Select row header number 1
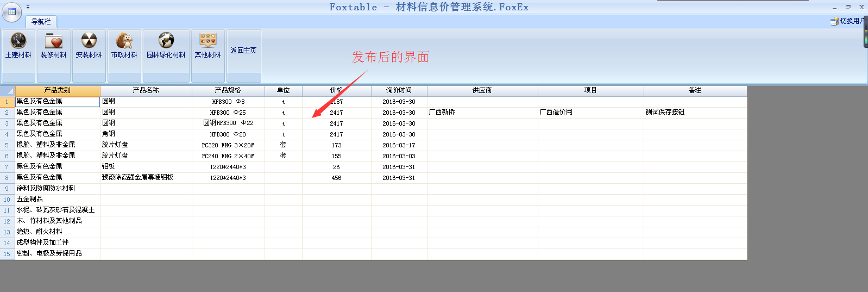 (x=8, y=102)
